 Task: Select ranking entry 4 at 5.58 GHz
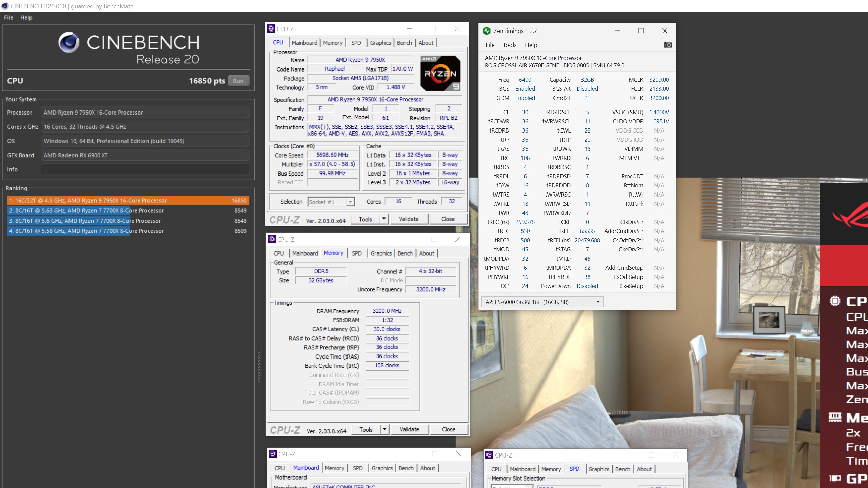click(x=128, y=231)
